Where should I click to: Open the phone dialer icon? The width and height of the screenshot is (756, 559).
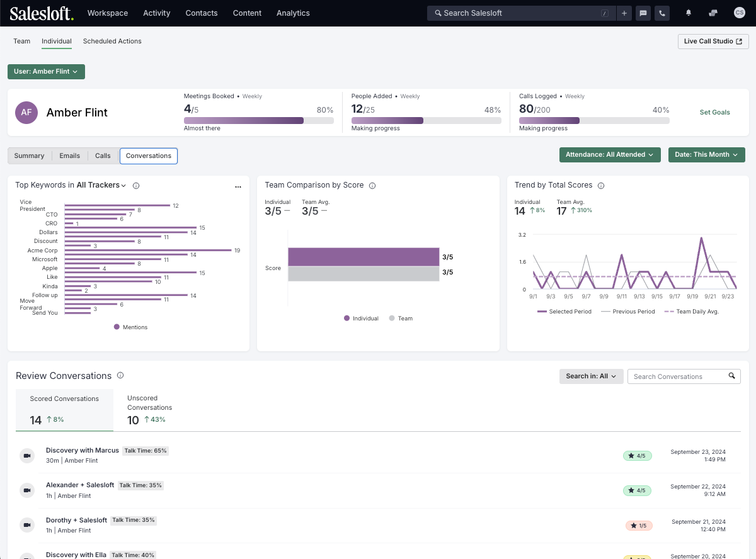[x=661, y=13]
